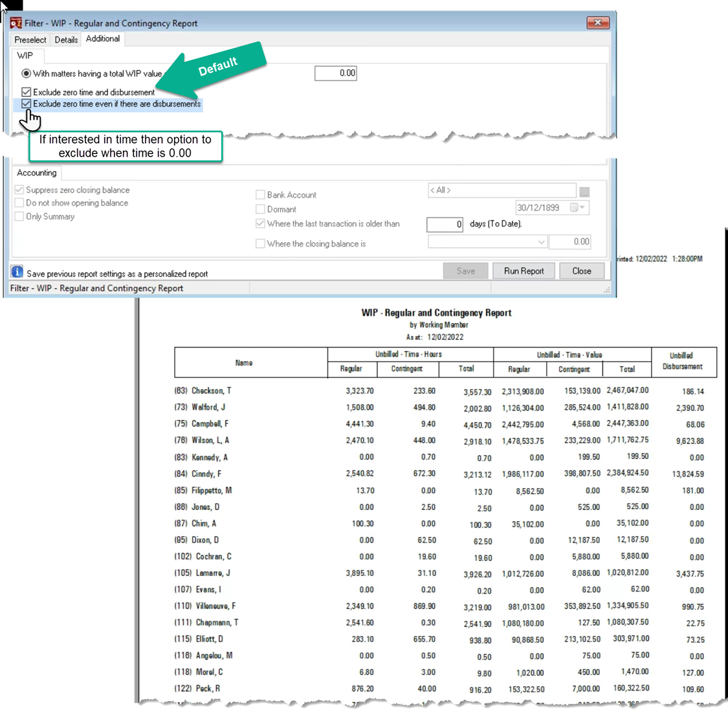This screenshot has height=710, width=728.
Task: Click the 'Save previous report settings as a personalized report' text
Action: click(117, 274)
